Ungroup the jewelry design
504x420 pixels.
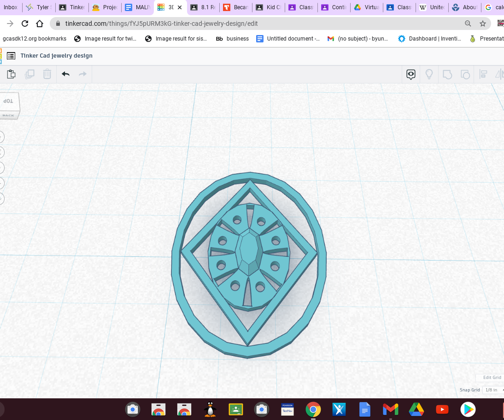click(465, 74)
